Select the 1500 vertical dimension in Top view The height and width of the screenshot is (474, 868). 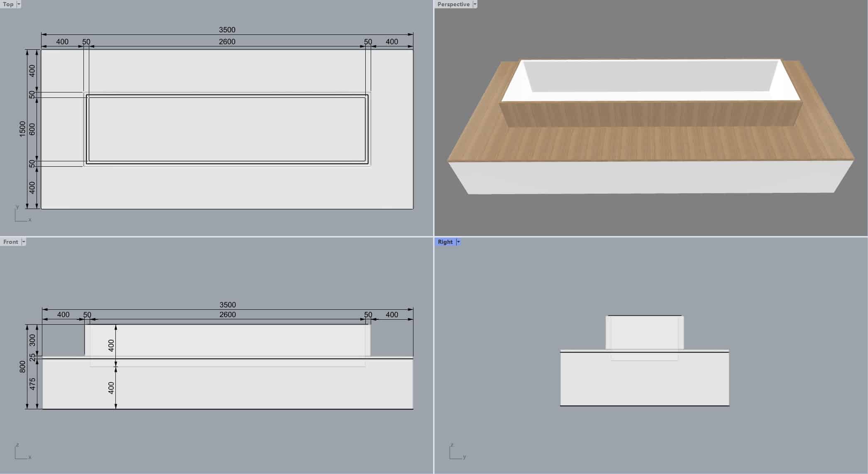pyautogui.click(x=22, y=129)
